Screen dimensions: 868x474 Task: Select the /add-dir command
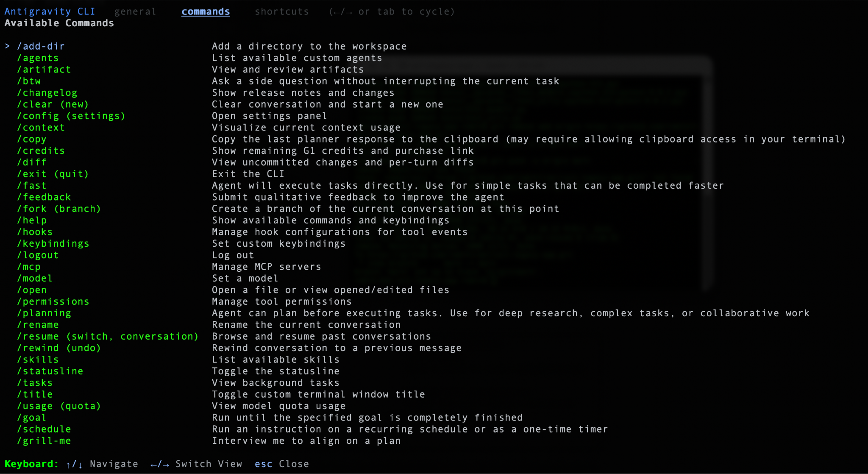click(41, 46)
